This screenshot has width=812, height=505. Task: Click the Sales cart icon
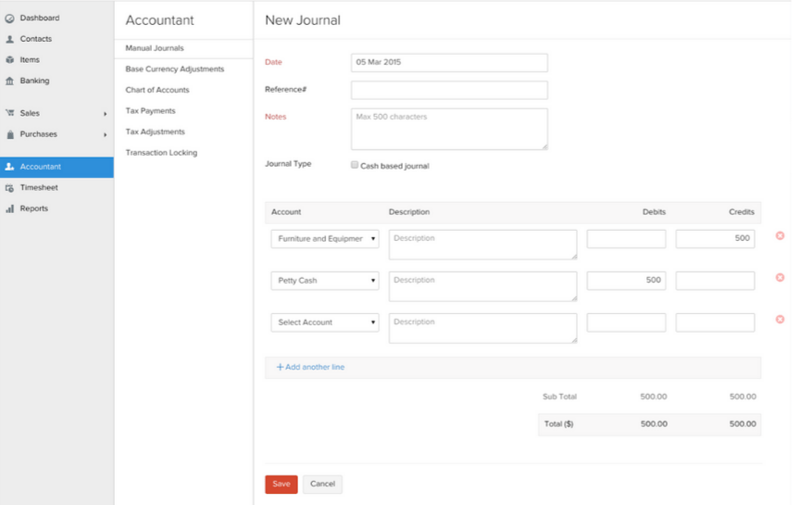tap(9, 113)
